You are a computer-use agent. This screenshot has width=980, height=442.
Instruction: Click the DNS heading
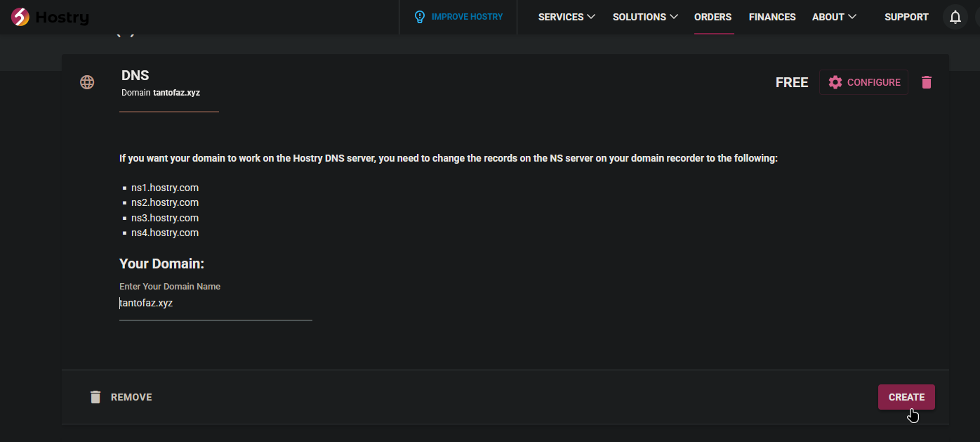coord(135,76)
